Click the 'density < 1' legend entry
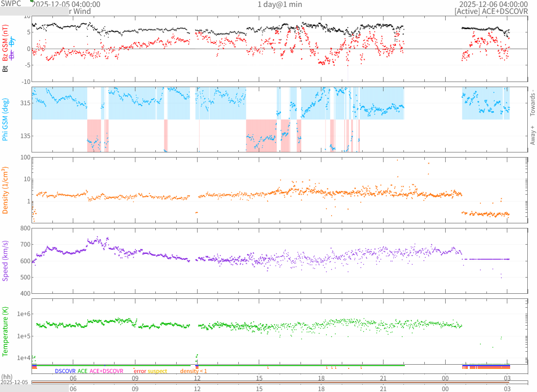Image resolution: width=537 pixels, height=392 pixels. point(193,371)
